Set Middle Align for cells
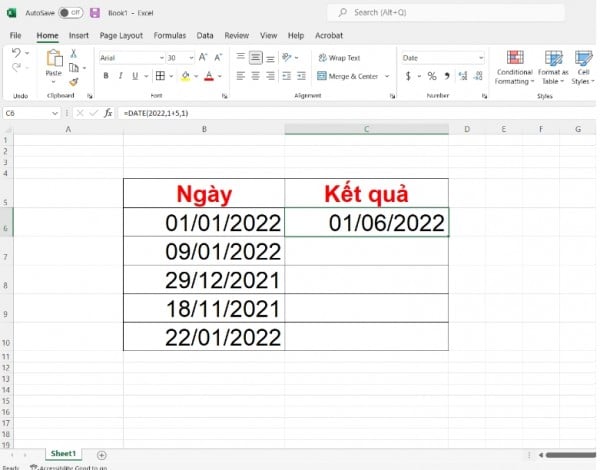 [256, 57]
